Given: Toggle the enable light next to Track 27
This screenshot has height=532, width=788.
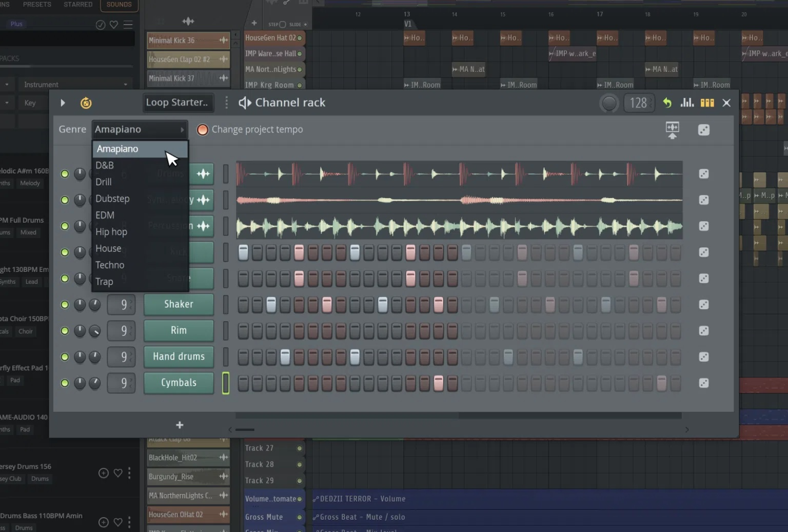Looking at the screenshot, I should pos(299,447).
